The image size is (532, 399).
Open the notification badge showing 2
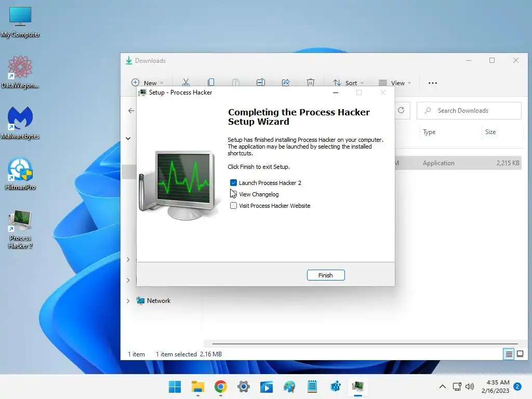517,387
